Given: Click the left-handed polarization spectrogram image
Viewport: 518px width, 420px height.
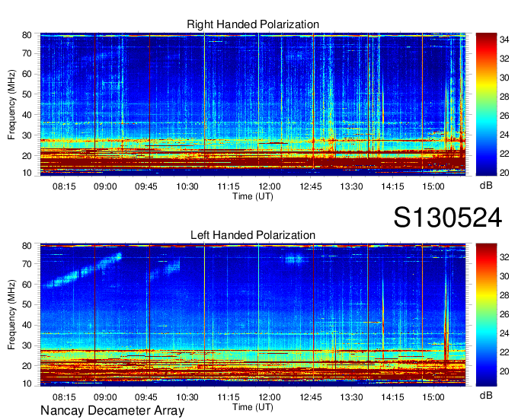Looking at the screenshot, I should click(253, 315).
